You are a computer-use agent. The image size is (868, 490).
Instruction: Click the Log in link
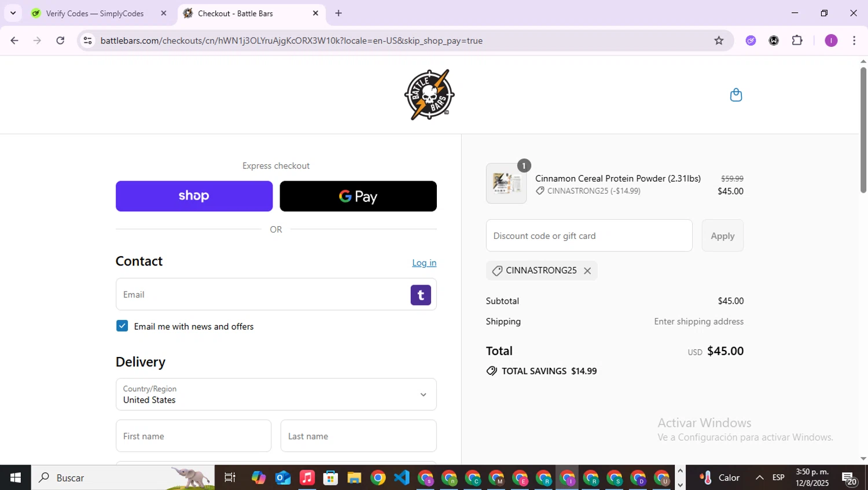click(x=424, y=263)
